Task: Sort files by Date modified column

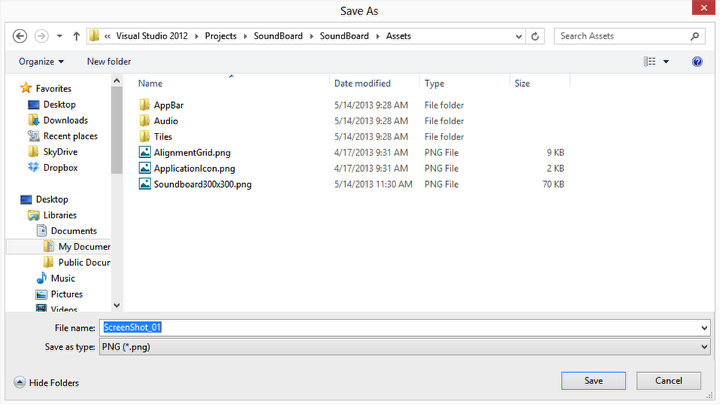Action: [x=362, y=84]
